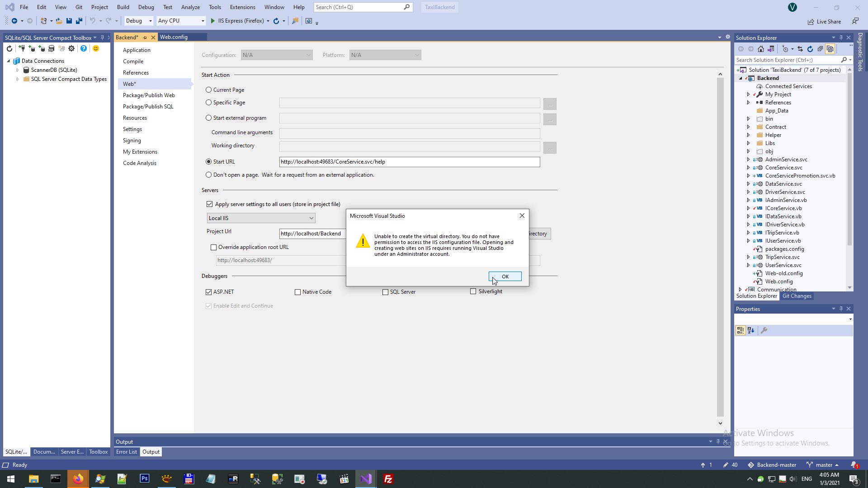Select the Current Page radio button
Viewport: 868px width, 488px height.
pyautogui.click(x=208, y=90)
